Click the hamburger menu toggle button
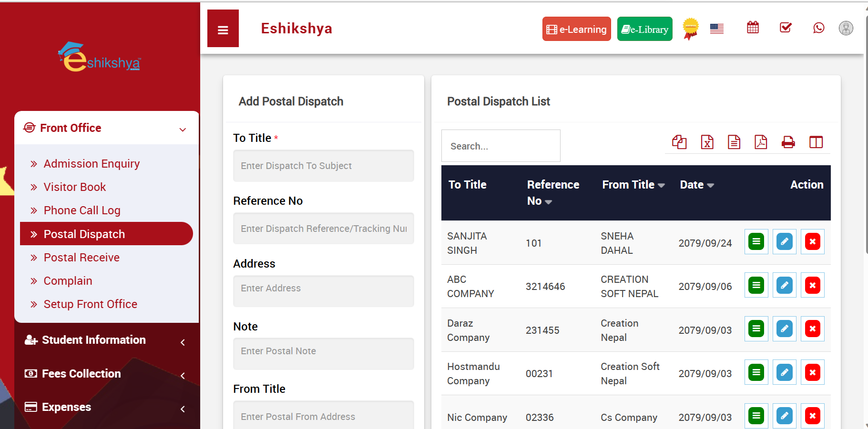 pyautogui.click(x=223, y=29)
